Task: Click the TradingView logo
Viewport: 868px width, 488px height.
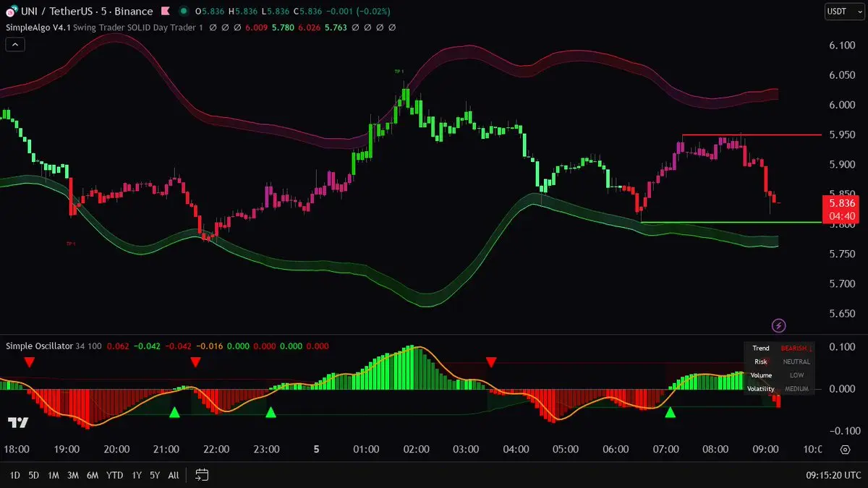Action: pos(18,423)
